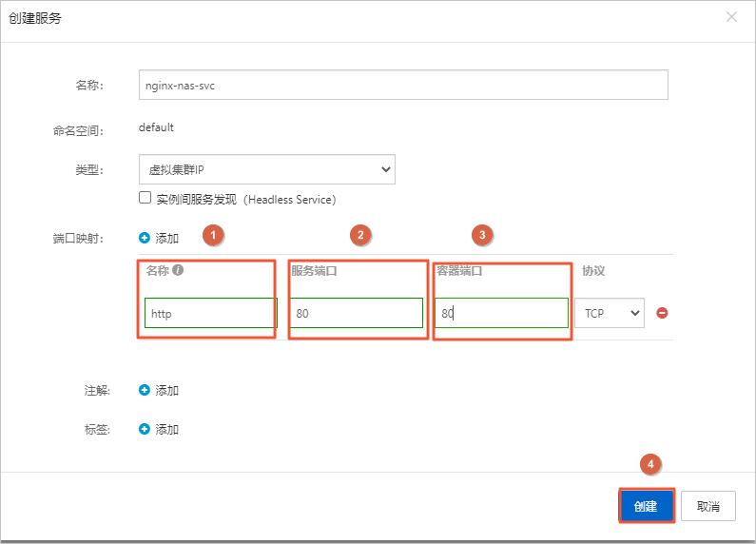The image size is (756, 544).
Task: Click the 协议 column header
Action: (x=593, y=270)
